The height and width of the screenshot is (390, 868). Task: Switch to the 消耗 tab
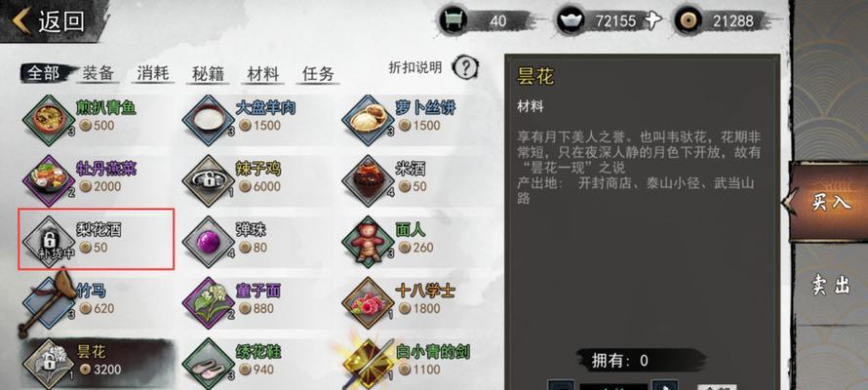pos(153,73)
